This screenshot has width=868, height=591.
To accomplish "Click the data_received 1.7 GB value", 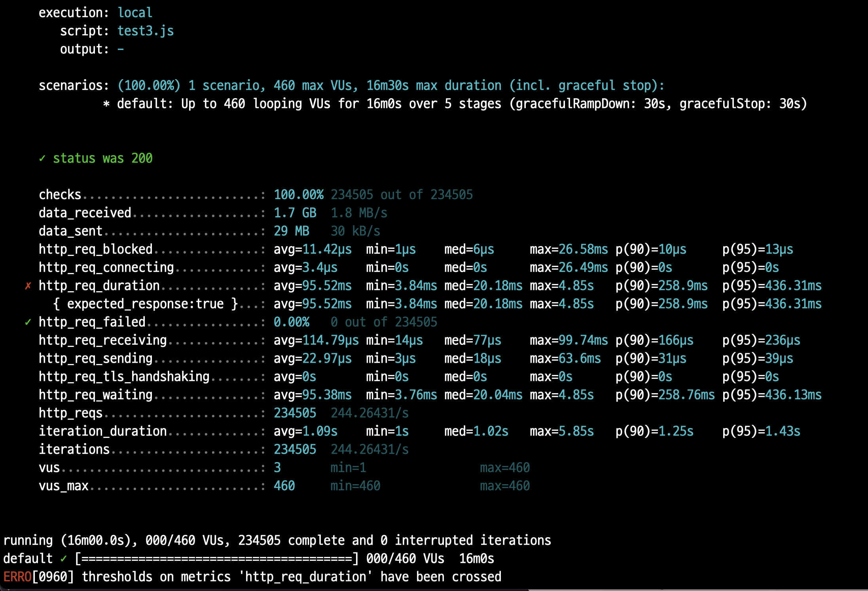I will pyautogui.click(x=295, y=213).
